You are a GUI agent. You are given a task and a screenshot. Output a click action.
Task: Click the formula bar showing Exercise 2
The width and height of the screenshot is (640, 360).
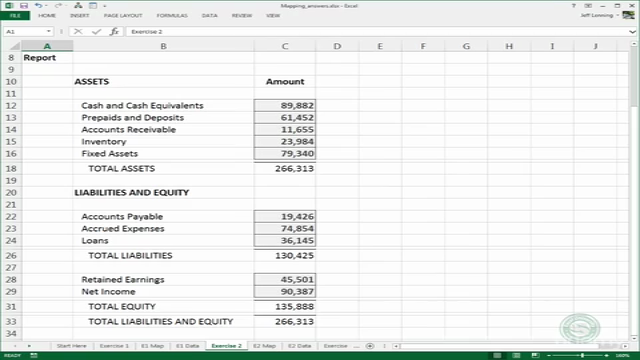click(x=378, y=31)
